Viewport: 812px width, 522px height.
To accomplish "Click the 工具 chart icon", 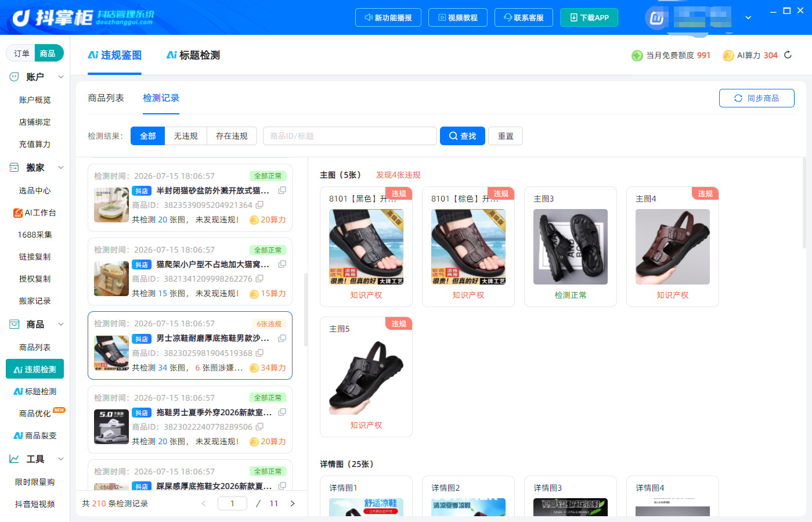I will (x=14, y=459).
